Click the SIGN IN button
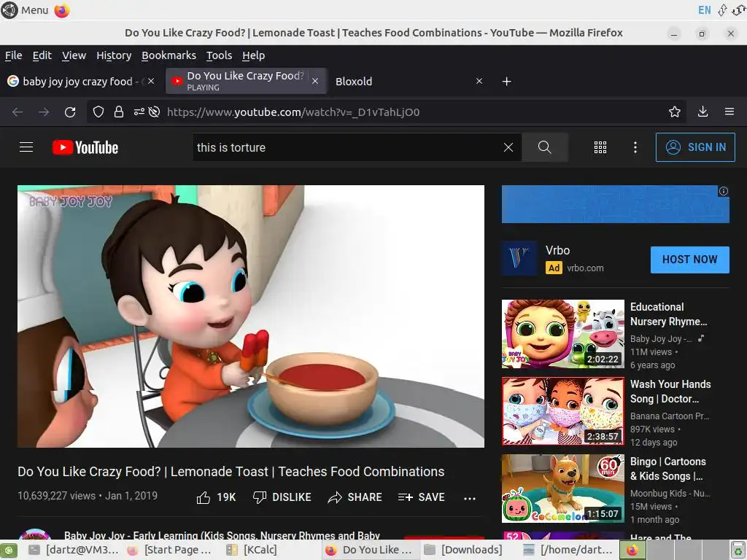Image resolution: width=747 pixels, height=560 pixels. click(695, 147)
